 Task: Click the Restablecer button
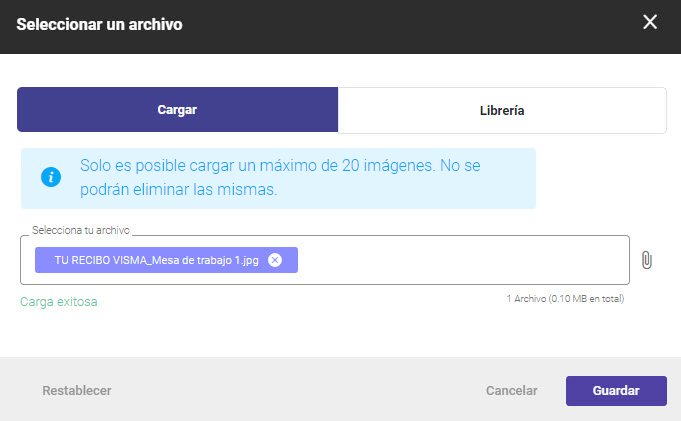(x=77, y=391)
